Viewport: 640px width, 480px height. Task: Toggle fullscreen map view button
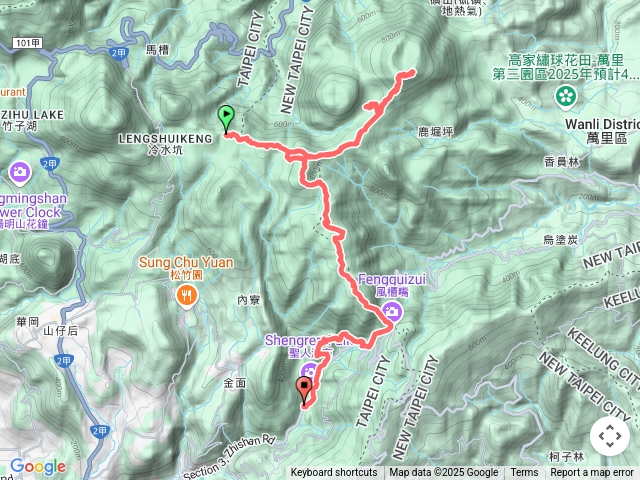coord(610,436)
